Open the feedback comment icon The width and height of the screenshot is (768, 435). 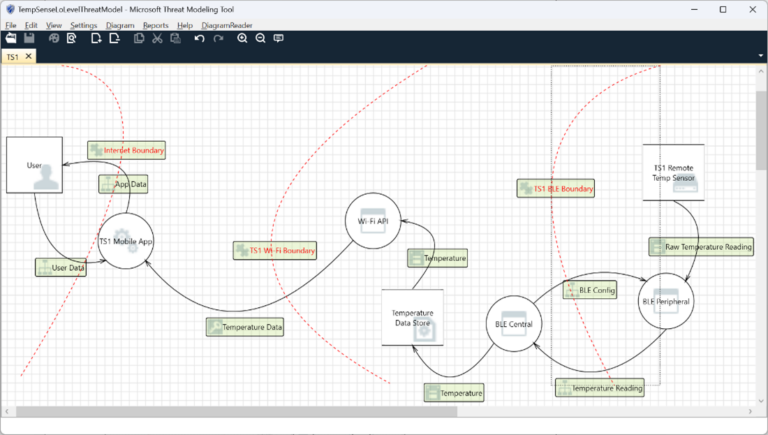pos(279,38)
